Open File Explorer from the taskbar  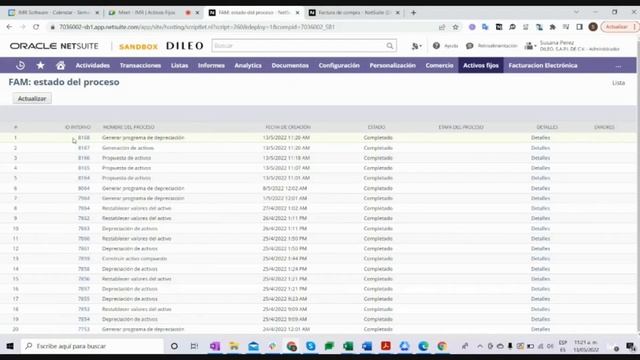(234, 346)
